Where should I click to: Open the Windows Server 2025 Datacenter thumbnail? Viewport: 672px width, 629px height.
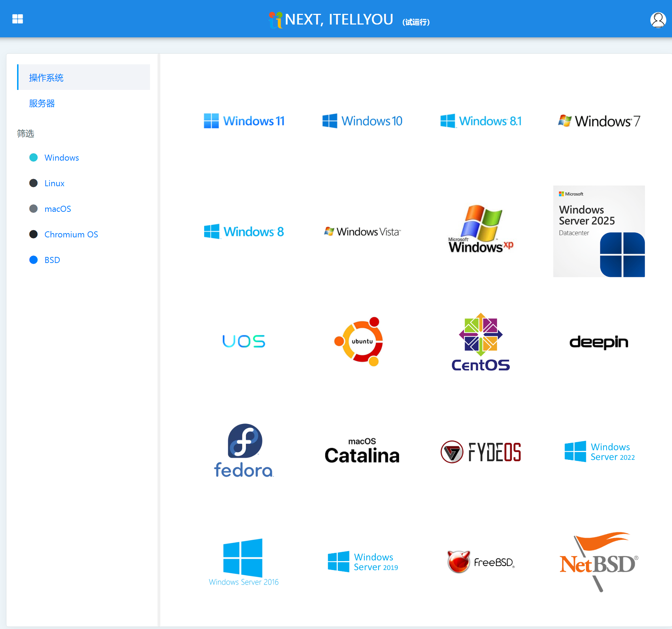pos(599,231)
